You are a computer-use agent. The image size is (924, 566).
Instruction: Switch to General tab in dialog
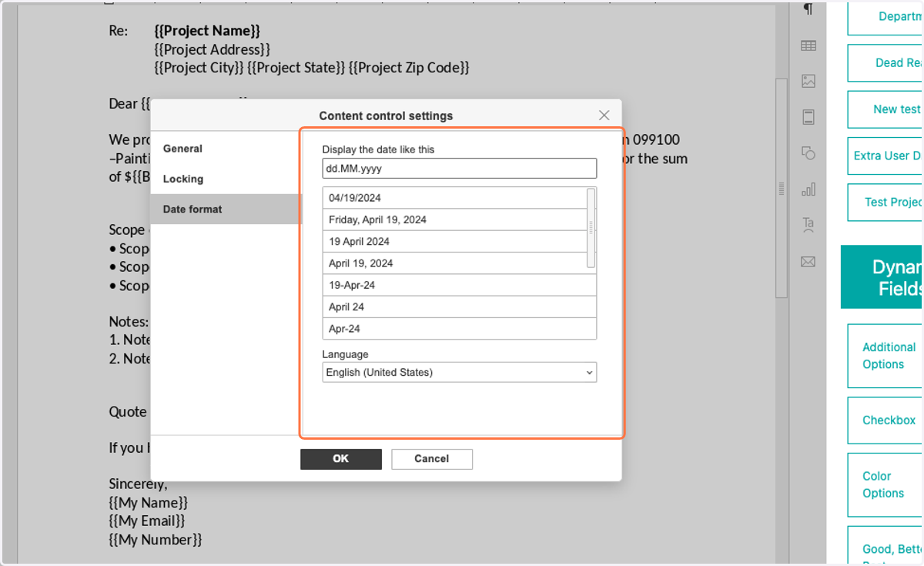pyautogui.click(x=226, y=149)
